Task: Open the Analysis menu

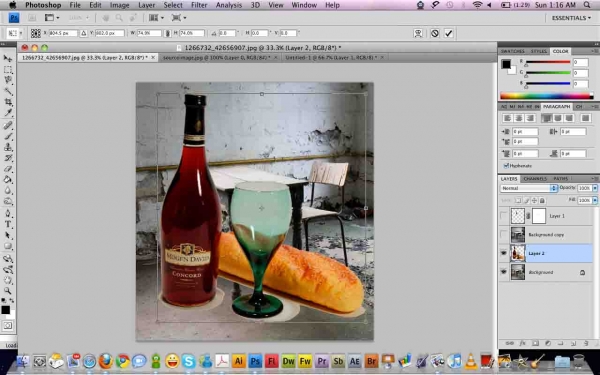Action: click(x=228, y=5)
